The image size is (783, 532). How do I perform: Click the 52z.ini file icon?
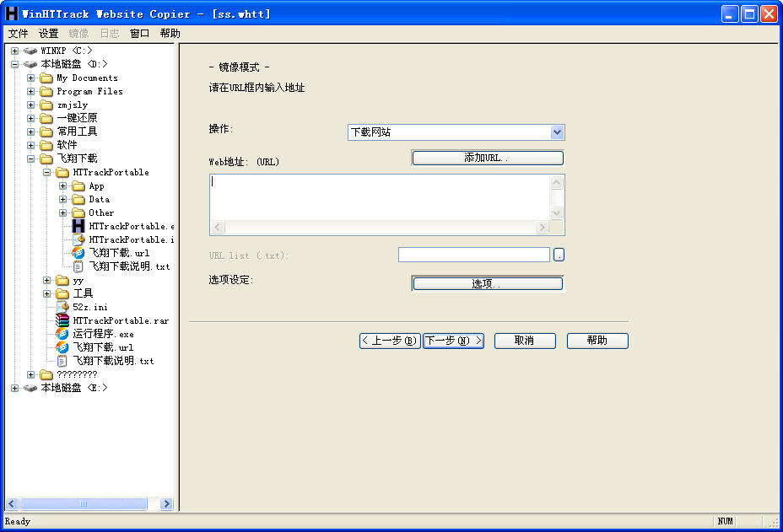pos(62,307)
